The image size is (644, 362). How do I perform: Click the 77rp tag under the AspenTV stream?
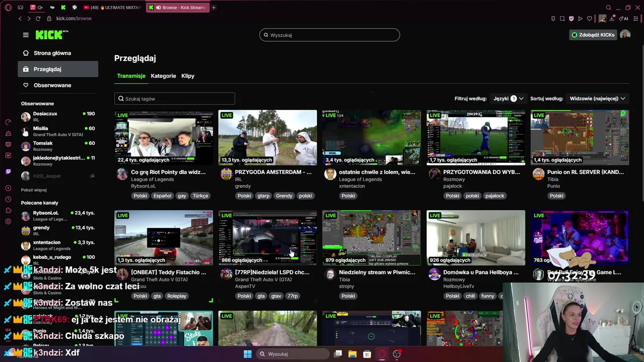(x=292, y=296)
